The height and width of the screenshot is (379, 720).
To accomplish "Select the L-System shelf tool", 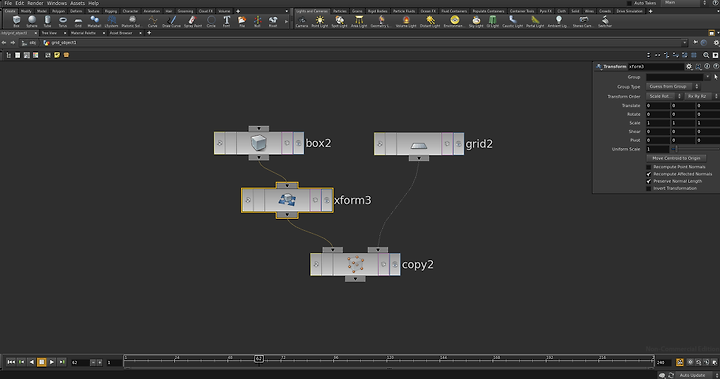I will 112,21.
